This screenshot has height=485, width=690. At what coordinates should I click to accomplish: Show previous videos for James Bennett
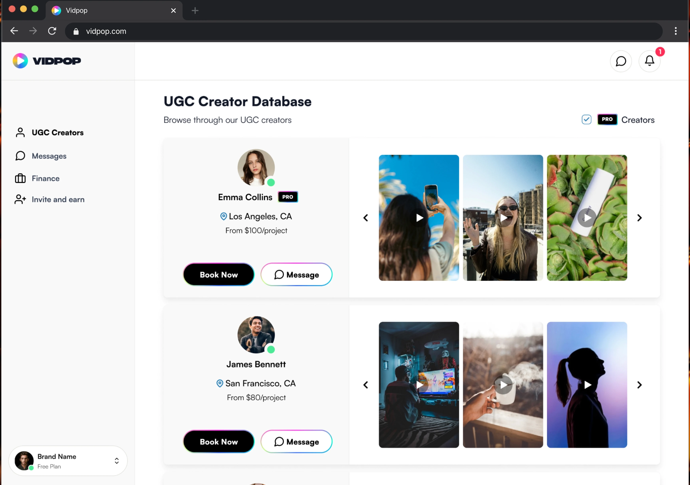pyautogui.click(x=366, y=385)
